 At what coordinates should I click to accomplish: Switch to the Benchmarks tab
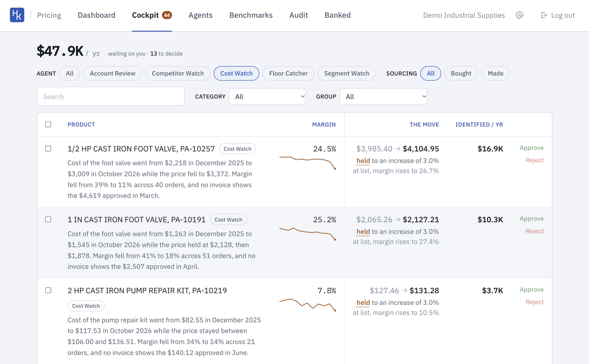pos(251,15)
